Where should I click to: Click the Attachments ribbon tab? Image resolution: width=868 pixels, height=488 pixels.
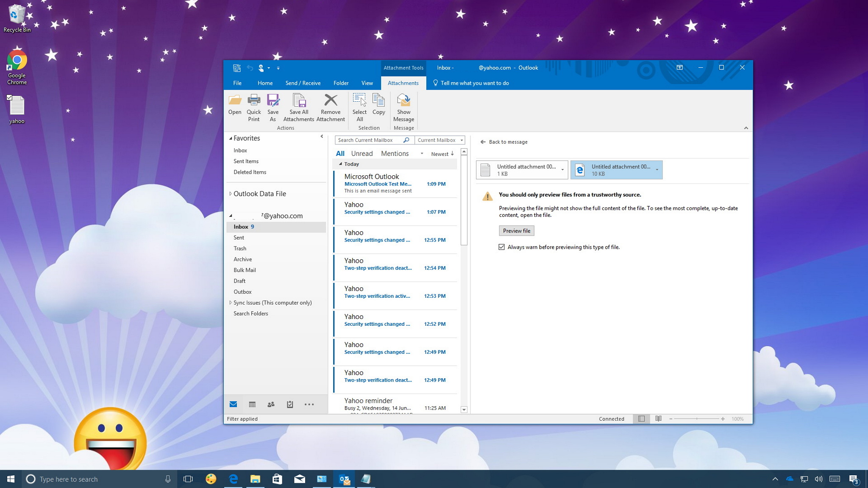[403, 83]
